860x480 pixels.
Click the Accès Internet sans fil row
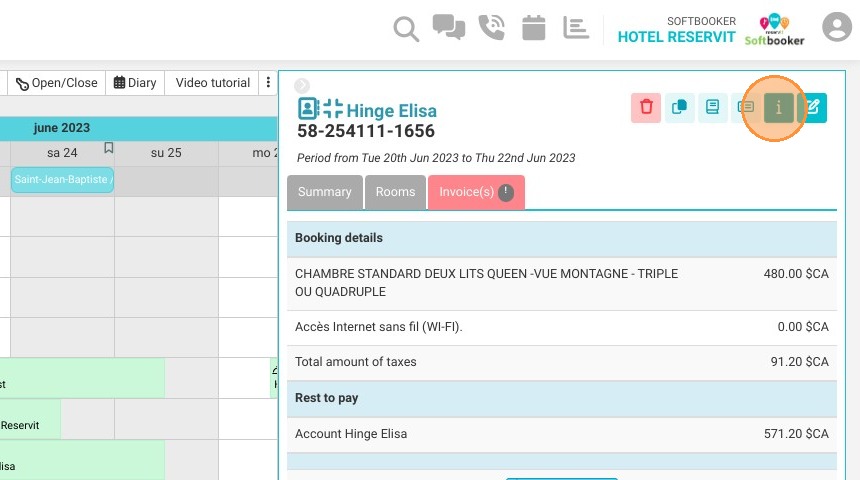pyautogui.click(x=562, y=327)
